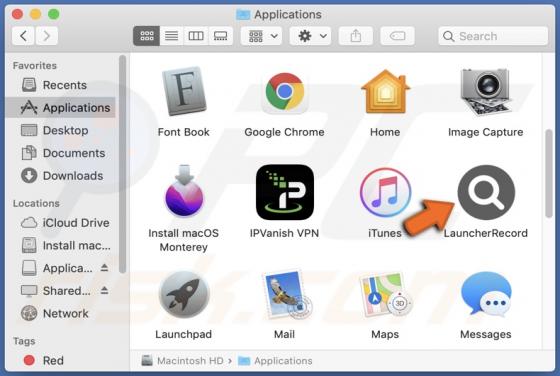Open Documents in the sidebar
Screen dimensions: 560x376
coord(61,153)
